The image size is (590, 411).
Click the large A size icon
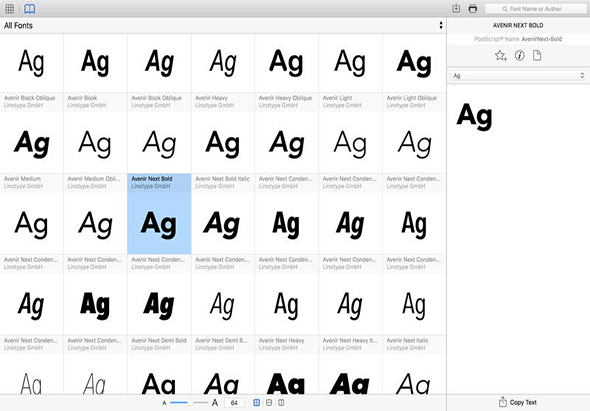coord(215,403)
